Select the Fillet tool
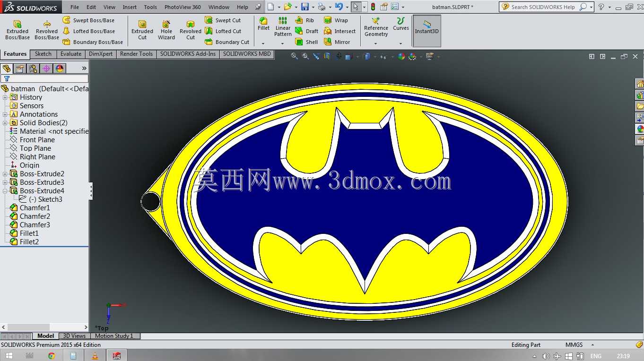 click(263, 24)
